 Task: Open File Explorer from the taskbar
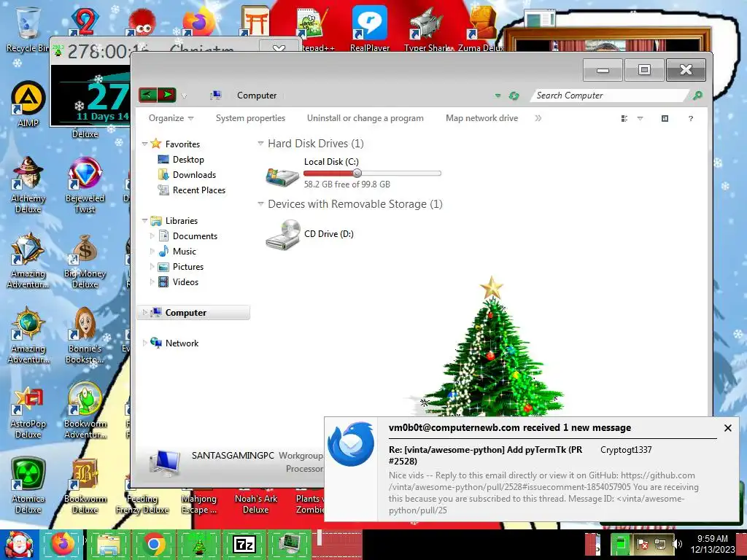coord(108,544)
